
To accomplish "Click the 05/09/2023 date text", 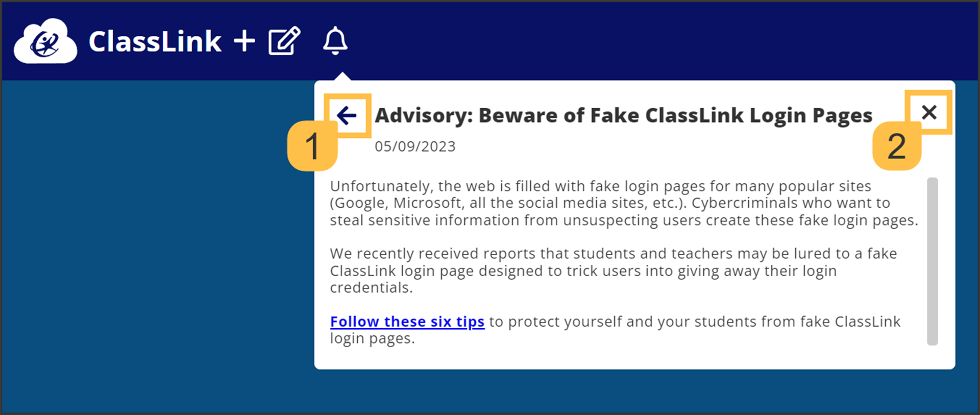I will click(415, 147).
